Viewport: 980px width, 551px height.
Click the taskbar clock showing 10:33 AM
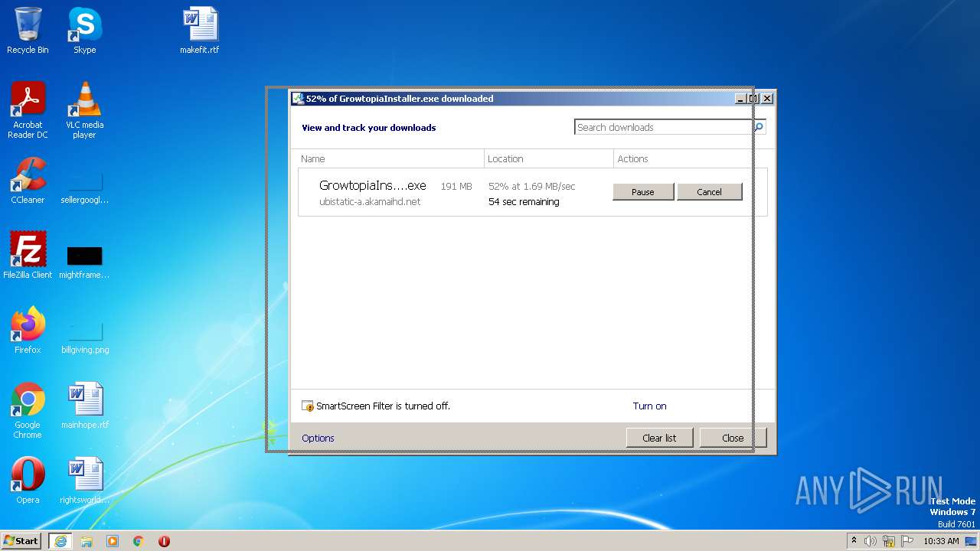click(941, 541)
